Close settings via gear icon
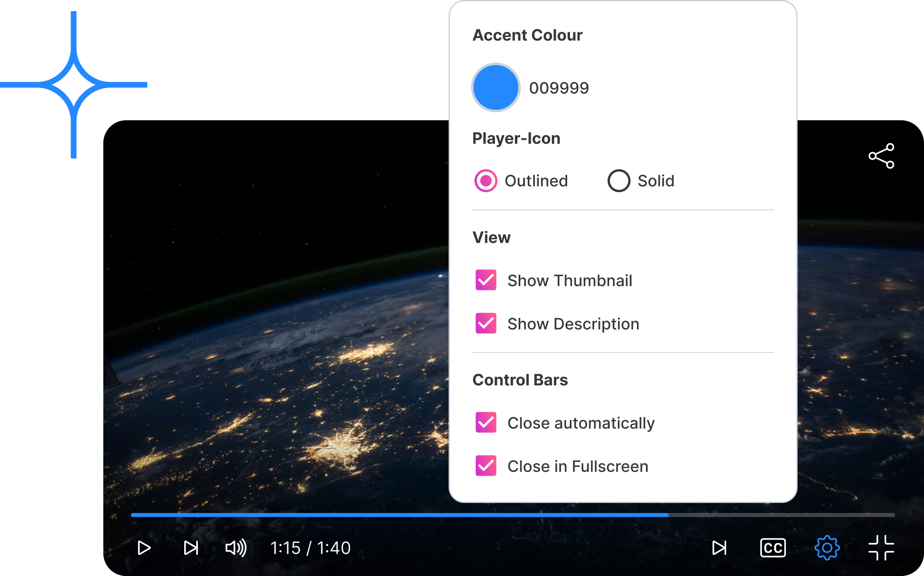This screenshot has height=576, width=924. 827,548
